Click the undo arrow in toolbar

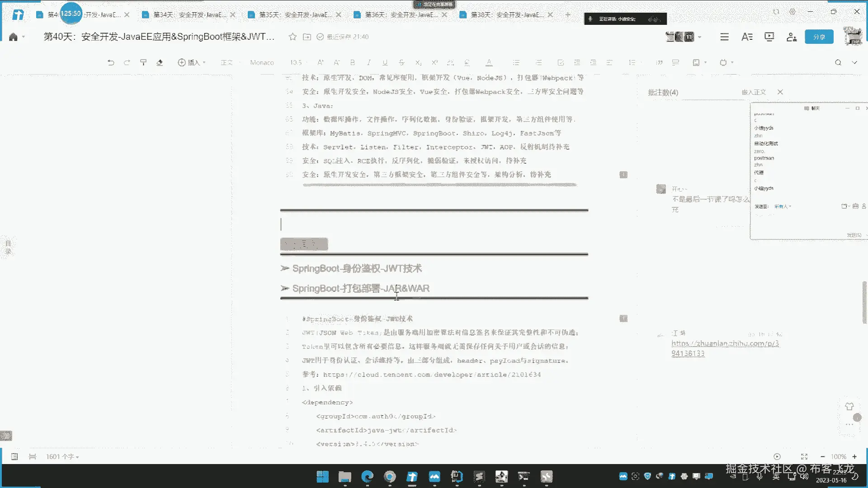tap(111, 62)
